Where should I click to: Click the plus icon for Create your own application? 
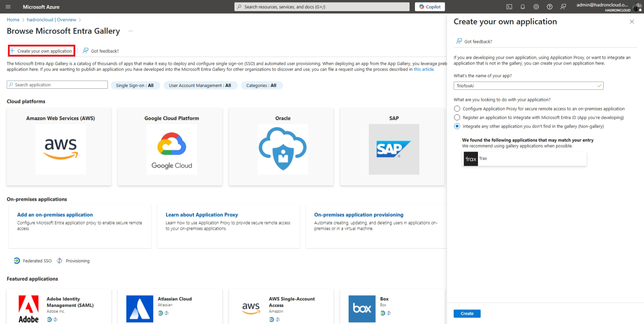[x=12, y=51]
